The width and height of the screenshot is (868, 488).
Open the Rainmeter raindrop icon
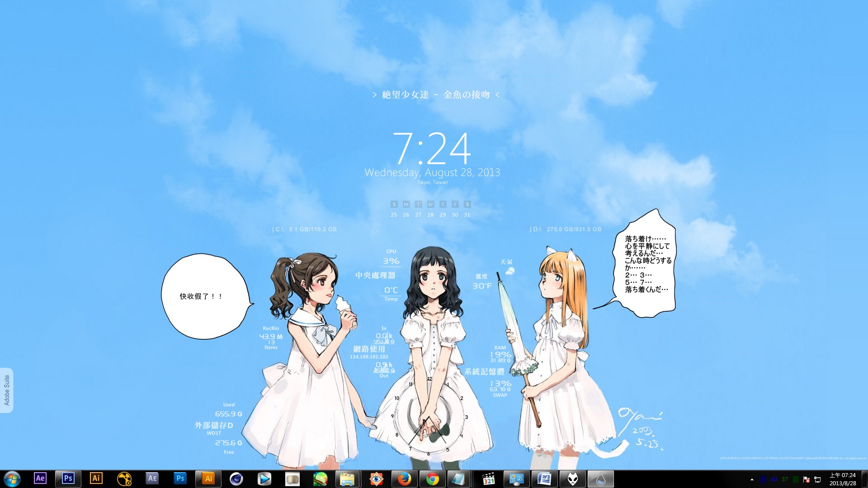600,479
